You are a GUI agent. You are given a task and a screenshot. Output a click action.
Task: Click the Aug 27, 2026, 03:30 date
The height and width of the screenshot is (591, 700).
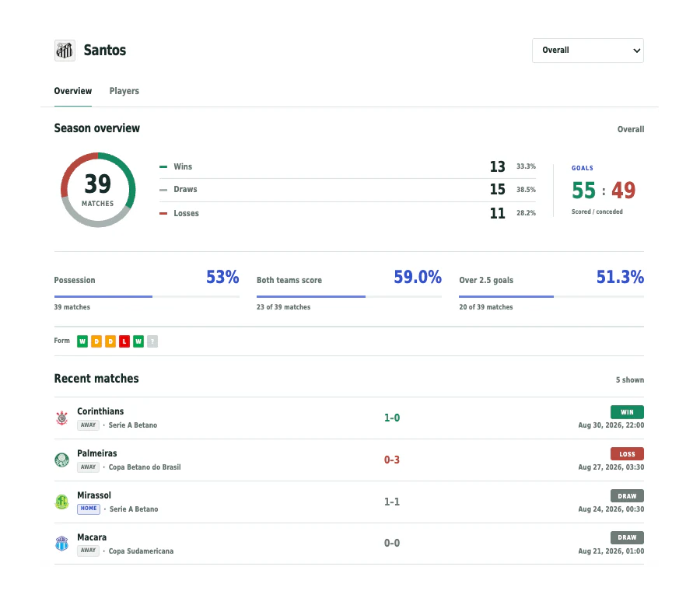coord(611,467)
